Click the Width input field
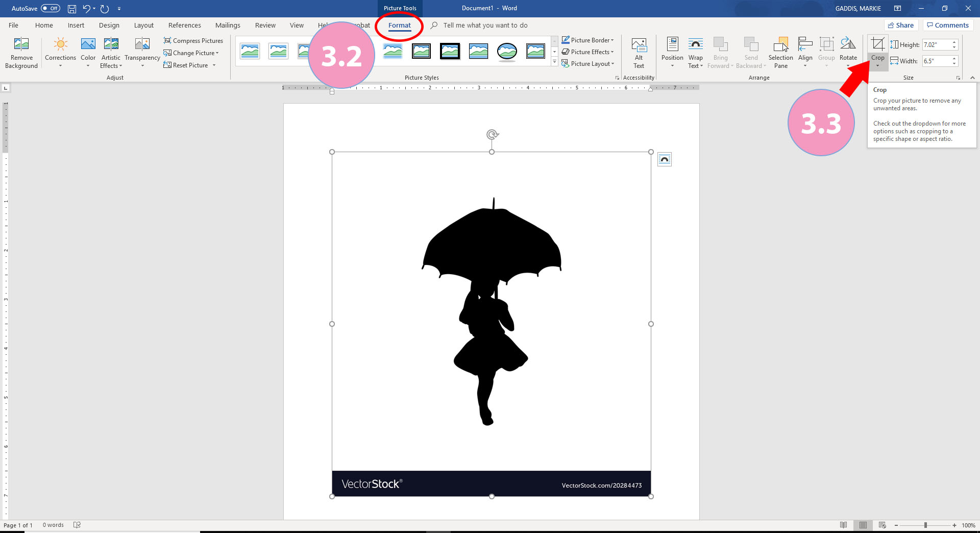Viewport: 980px width, 533px height. (936, 61)
